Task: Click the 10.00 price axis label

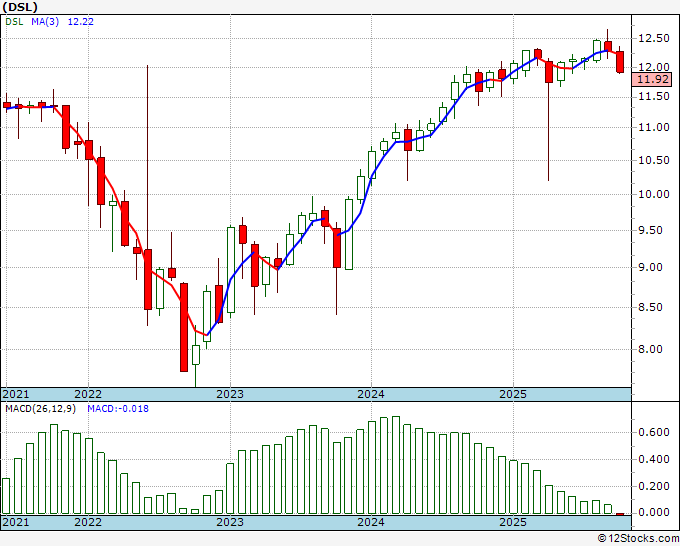Action: tap(654, 194)
